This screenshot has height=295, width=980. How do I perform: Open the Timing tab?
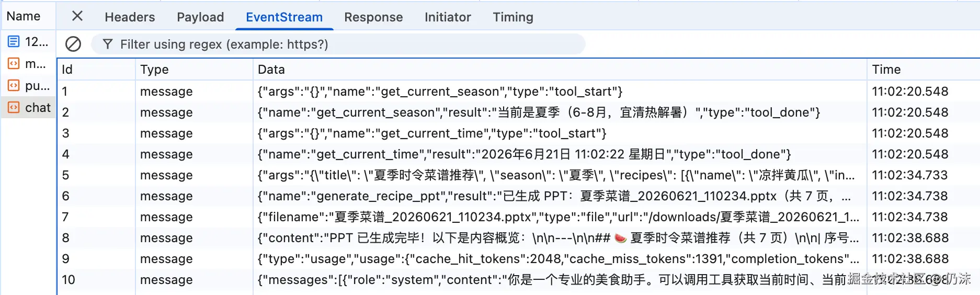[x=513, y=17]
